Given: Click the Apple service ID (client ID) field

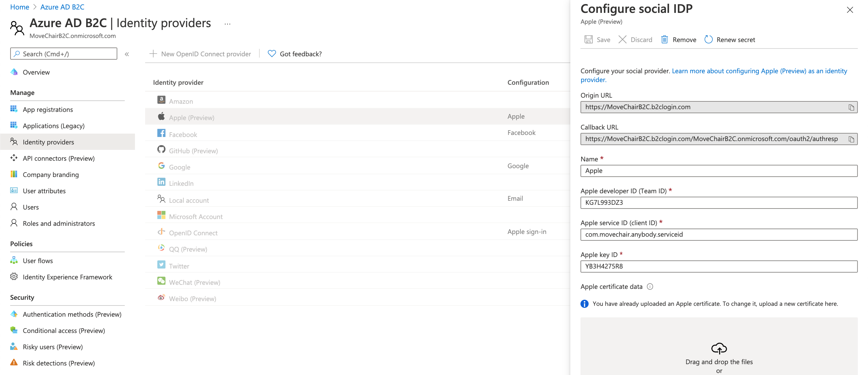Looking at the screenshot, I should 719,235.
